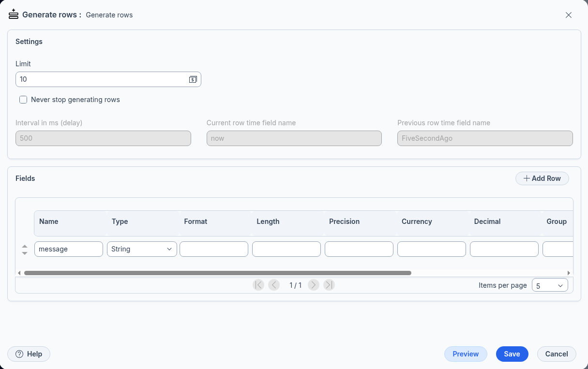The width and height of the screenshot is (588, 369).
Task: Open the Type dropdown for message field
Action: pyautogui.click(x=142, y=249)
